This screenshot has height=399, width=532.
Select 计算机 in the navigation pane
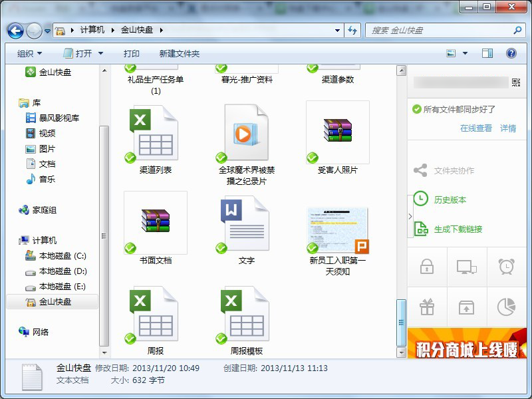coord(38,240)
